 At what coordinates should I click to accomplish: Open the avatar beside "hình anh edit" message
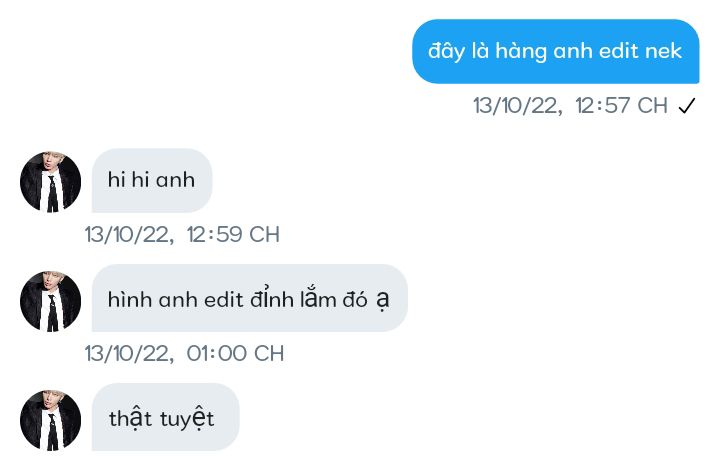(x=51, y=301)
